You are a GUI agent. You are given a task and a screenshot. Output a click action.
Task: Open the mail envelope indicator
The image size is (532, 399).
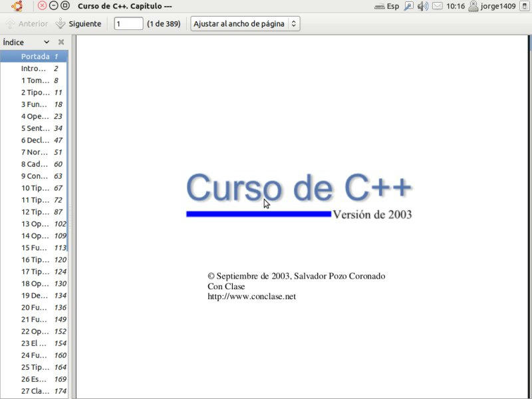click(x=438, y=6)
